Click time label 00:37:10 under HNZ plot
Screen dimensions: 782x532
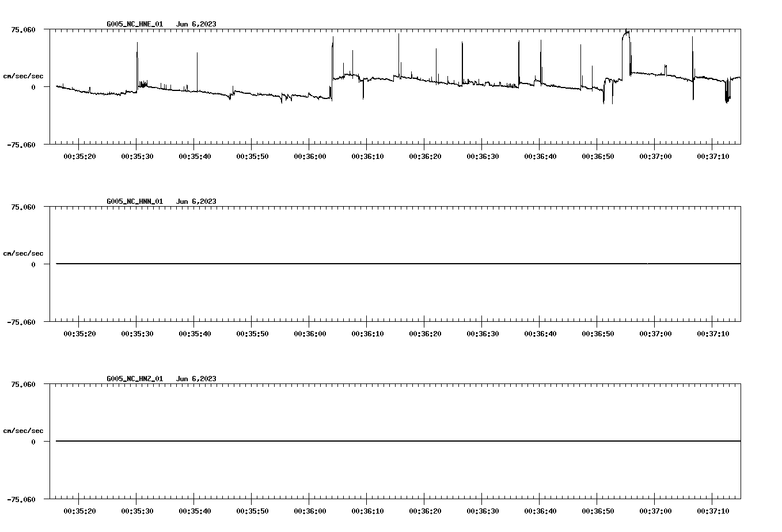(x=713, y=511)
